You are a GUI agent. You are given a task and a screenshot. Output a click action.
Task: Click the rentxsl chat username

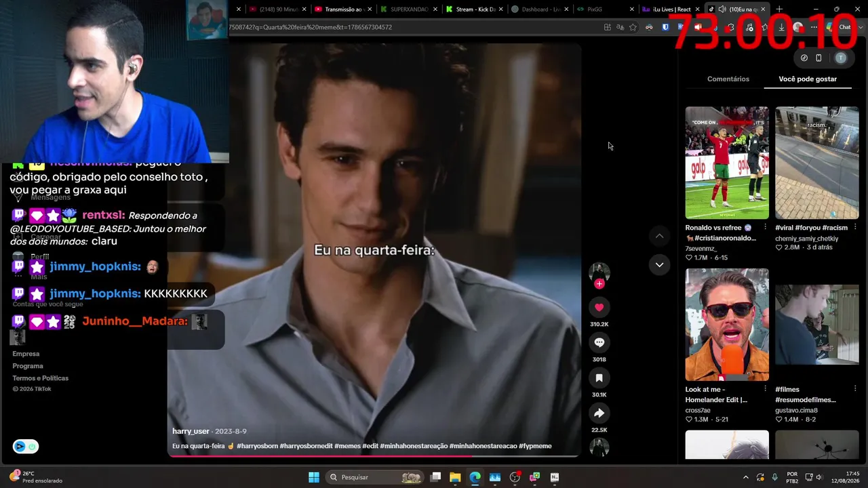pos(103,216)
